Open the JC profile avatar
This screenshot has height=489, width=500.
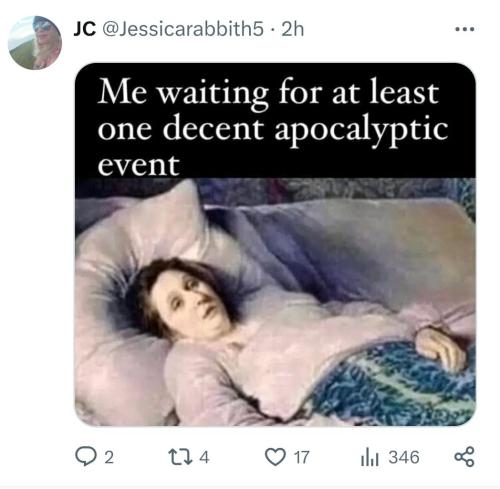pos(35,43)
